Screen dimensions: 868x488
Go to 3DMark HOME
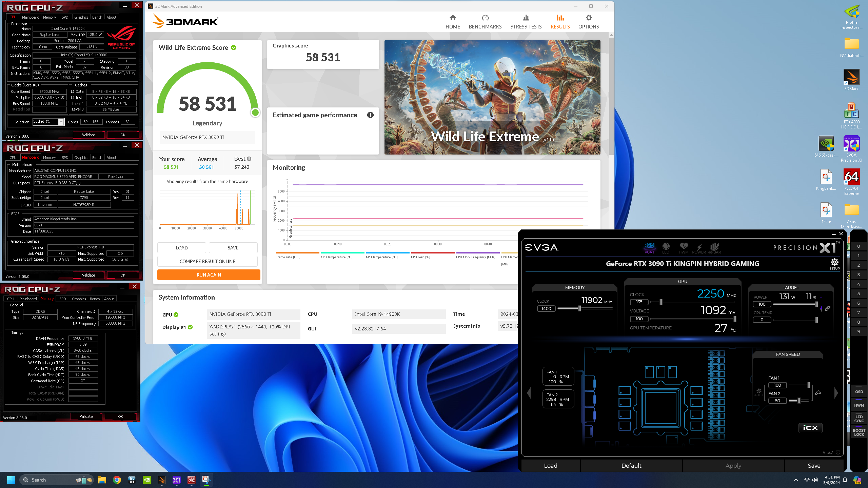pos(453,22)
